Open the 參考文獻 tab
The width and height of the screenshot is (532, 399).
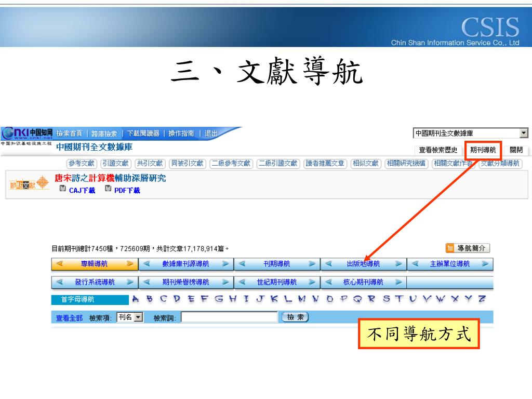(x=82, y=164)
